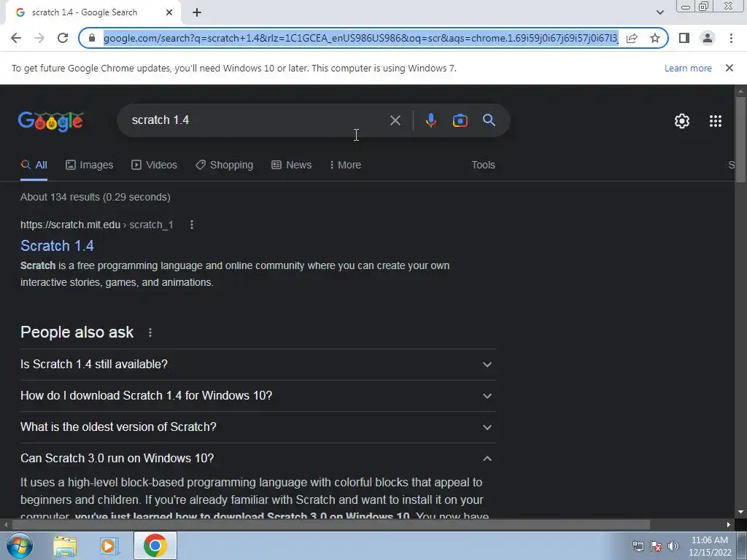
Task: Switch to the Shopping tab
Action: [225, 166]
